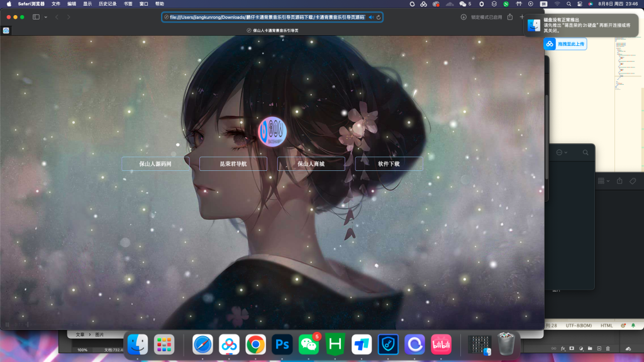This screenshot has height=362, width=644.
Task: Open the Apple menu
Action: pyautogui.click(x=9, y=4)
